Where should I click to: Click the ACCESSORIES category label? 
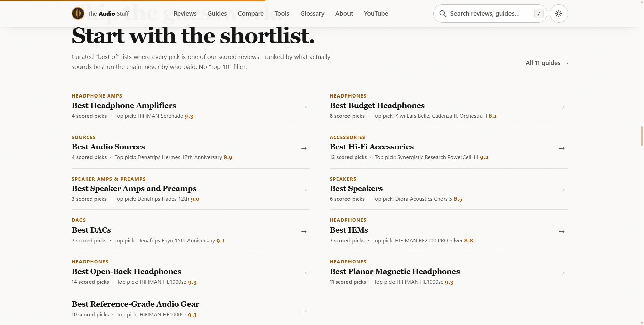coord(347,137)
